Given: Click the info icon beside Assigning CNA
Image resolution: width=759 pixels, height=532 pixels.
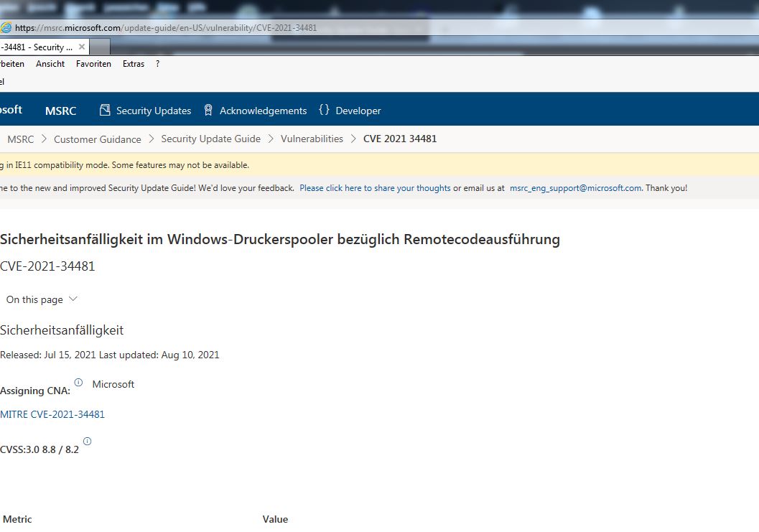Looking at the screenshot, I should [x=77, y=383].
